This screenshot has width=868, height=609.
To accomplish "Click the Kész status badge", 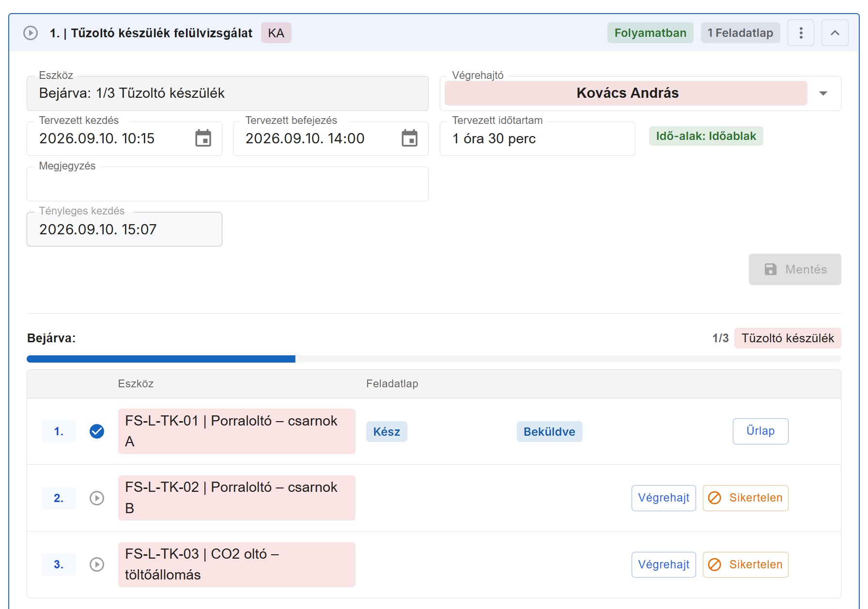I will tap(387, 431).
